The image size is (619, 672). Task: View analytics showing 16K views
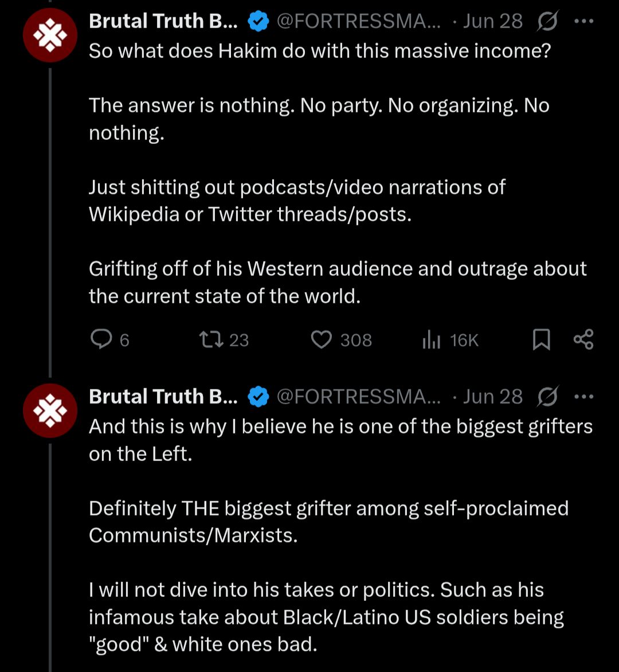(431, 340)
